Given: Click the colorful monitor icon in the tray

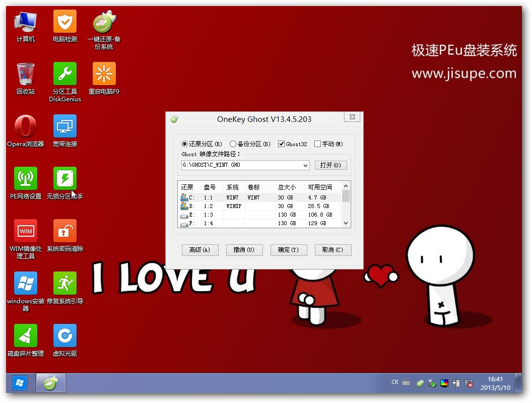Looking at the screenshot, I should (444, 383).
